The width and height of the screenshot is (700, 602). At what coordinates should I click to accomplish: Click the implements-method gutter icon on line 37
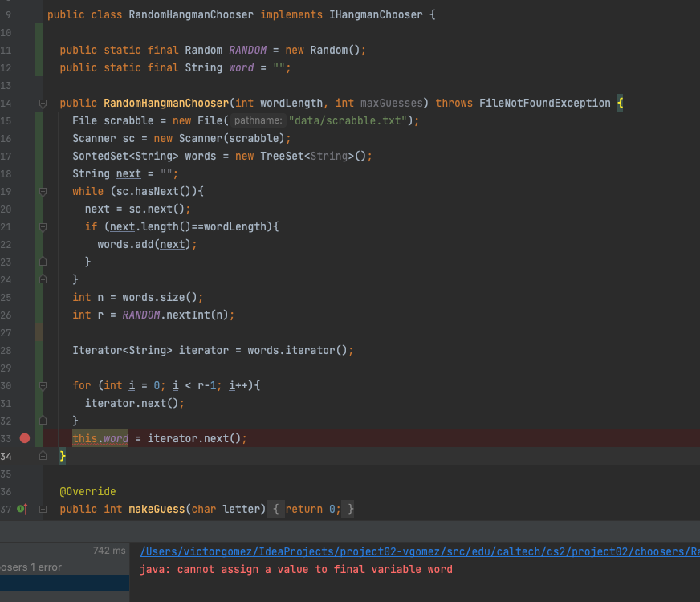[x=22, y=509]
